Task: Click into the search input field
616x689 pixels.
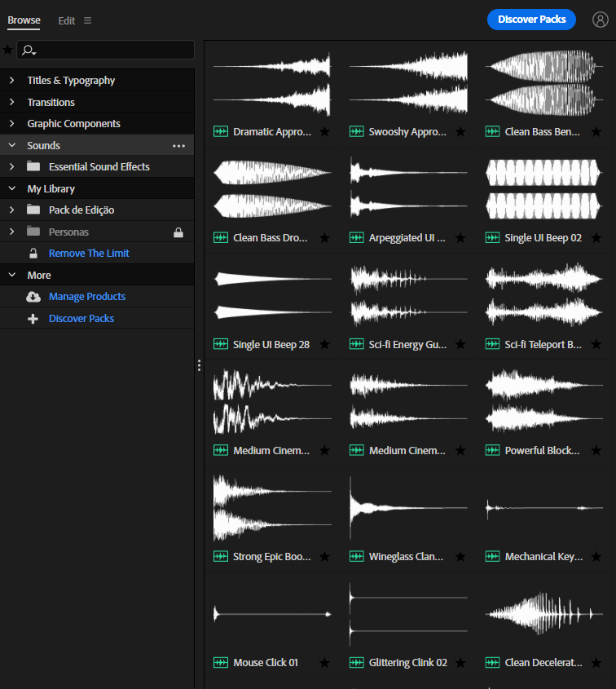Action: tap(105, 50)
